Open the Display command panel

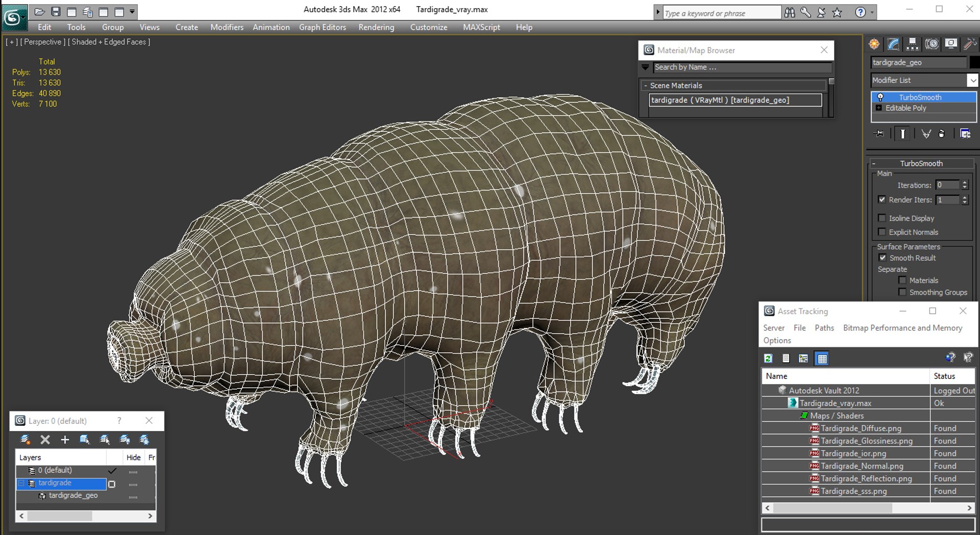coord(951,44)
